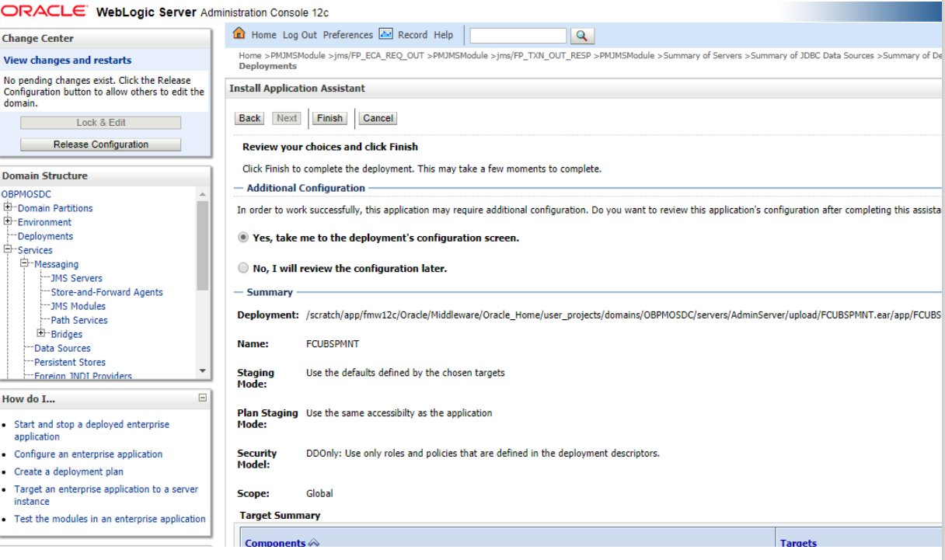
Task: Expand the Bridges tree node
Action: point(42,333)
